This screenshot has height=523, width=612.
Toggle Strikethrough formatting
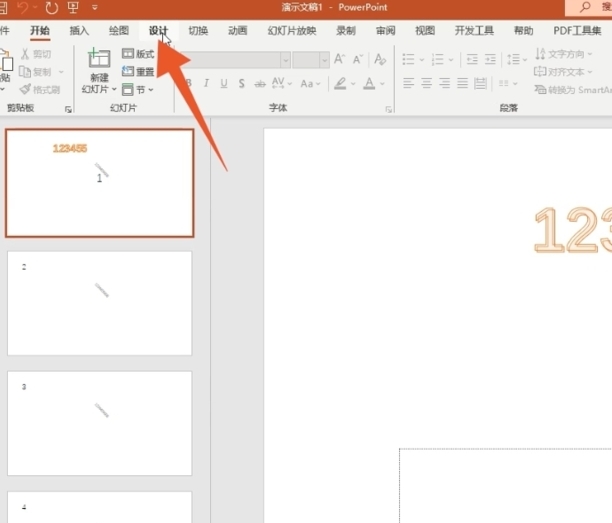point(260,84)
